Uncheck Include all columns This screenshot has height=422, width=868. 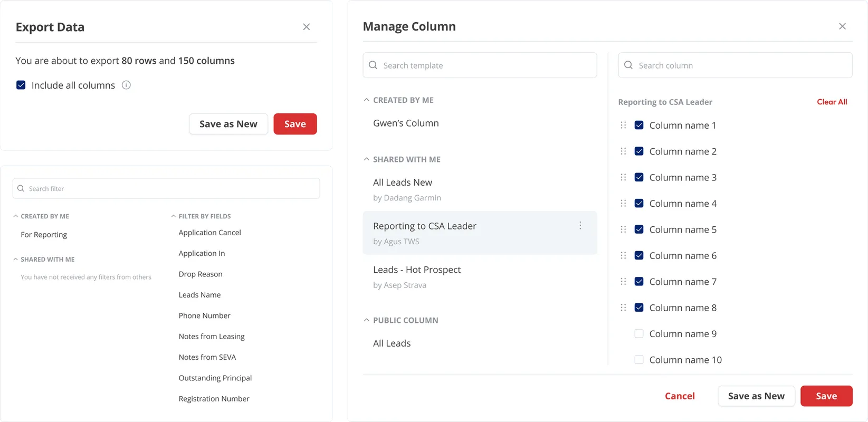21,85
